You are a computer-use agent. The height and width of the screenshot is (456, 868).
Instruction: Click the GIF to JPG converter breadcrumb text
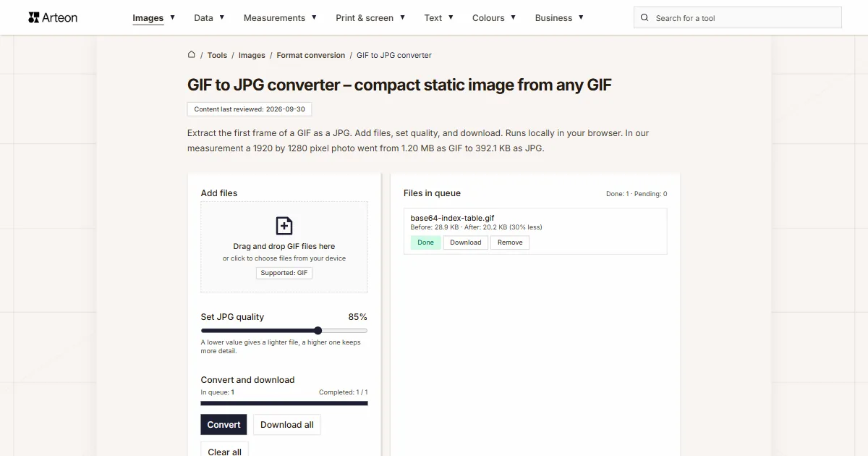point(394,55)
